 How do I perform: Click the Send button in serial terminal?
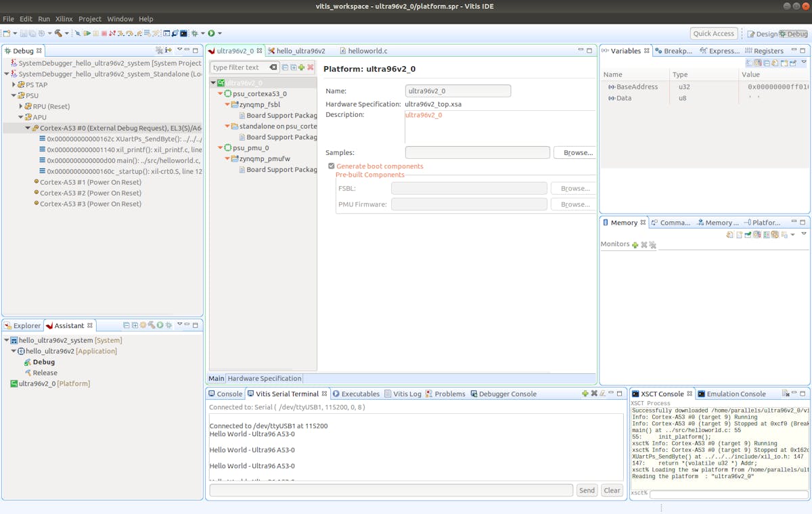point(587,490)
